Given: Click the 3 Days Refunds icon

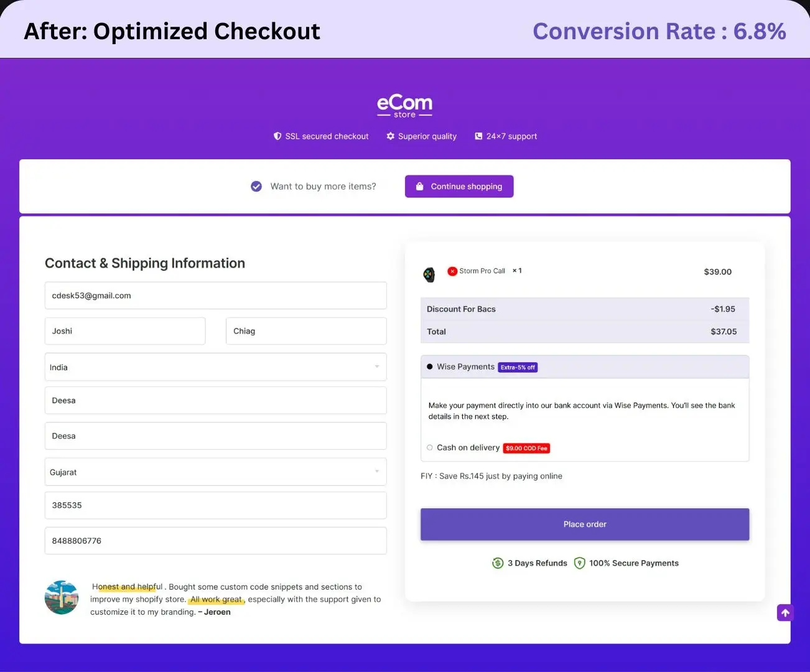Looking at the screenshot, I should tap(498, 563).
